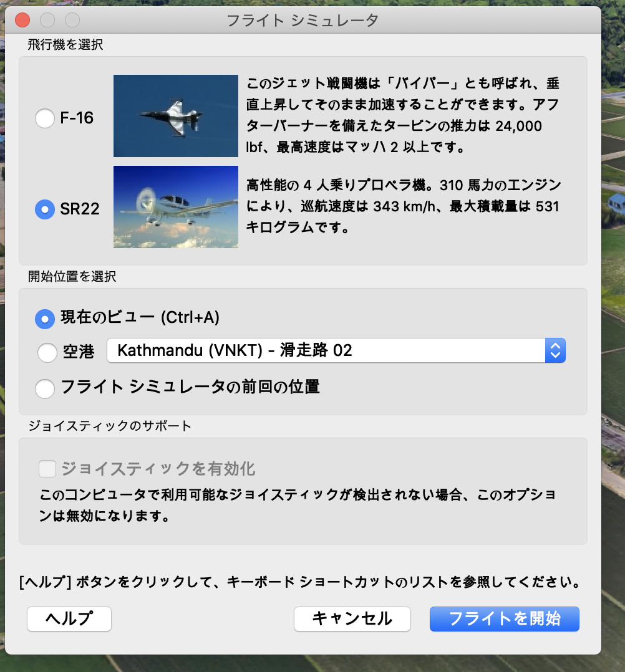Click the キーボード ショートカット help hint text
625x672 pixels.
pos(300,582)
